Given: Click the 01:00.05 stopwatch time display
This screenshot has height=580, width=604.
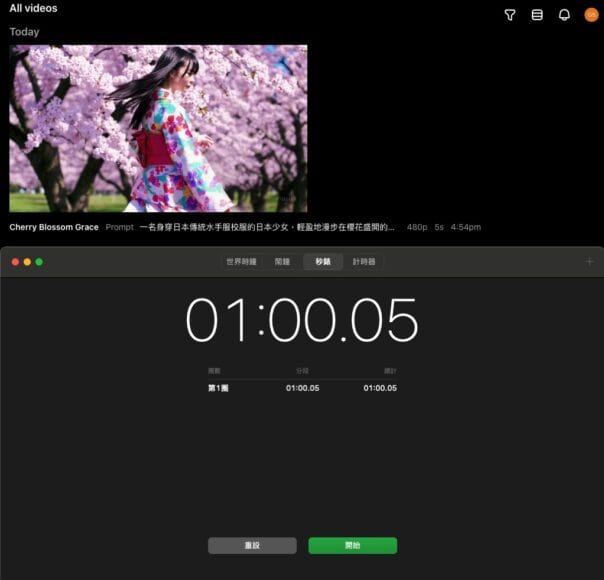Looking at the screenshot, I should (x=302, y=321).
